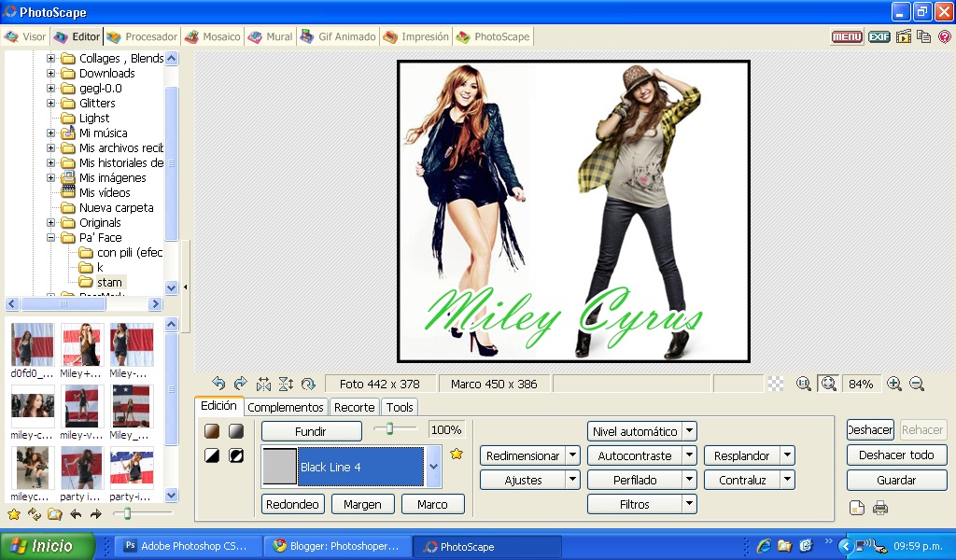Open the MENU icon in the top-right
The width and height of the screenshot is (956, 560).
click(846, 37)
